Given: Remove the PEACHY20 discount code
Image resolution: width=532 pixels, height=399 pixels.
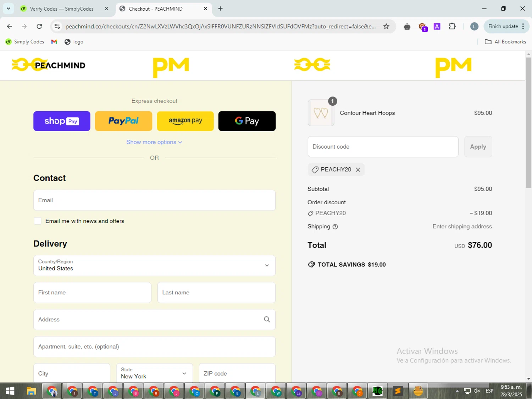Looking at the screenshot, I should pos(358,170).
